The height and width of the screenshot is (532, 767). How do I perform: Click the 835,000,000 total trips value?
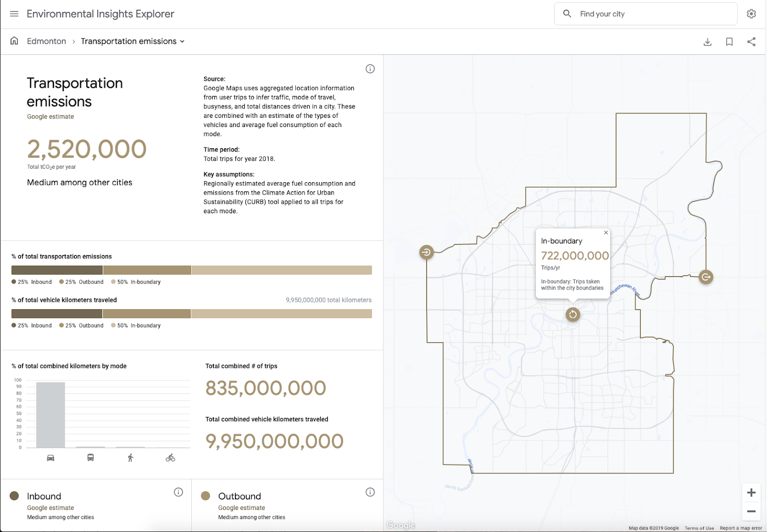(266, 388)
